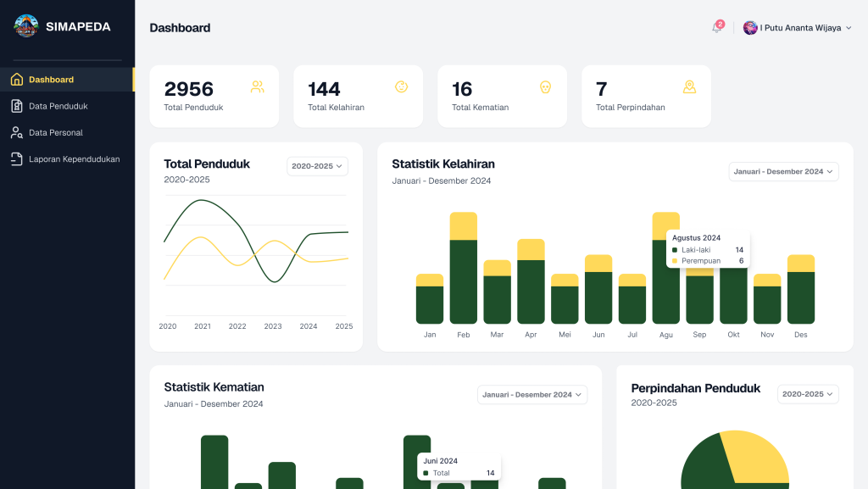
Task: Click the 'Agustus 2024' tooltip title
Action: click(x=697, y=238)
